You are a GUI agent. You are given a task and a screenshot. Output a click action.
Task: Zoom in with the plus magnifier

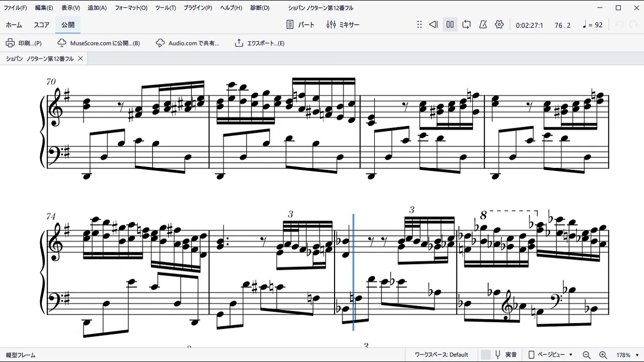click(603, 355)
